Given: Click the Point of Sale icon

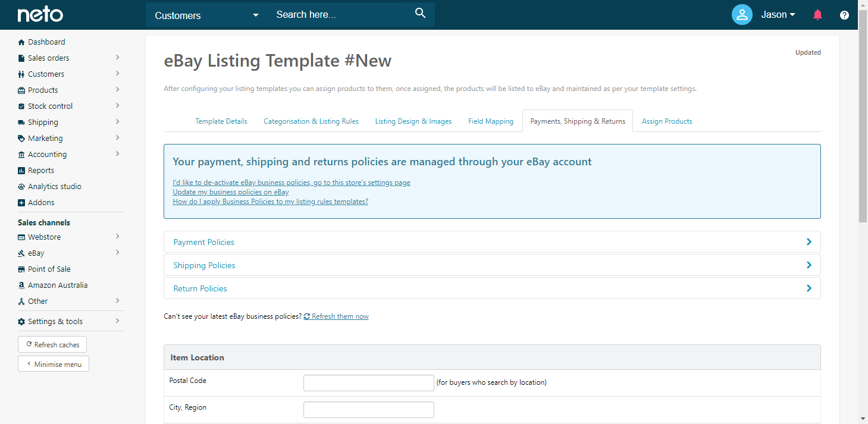Looking at the screenshot, I should [x=21, y=269].
